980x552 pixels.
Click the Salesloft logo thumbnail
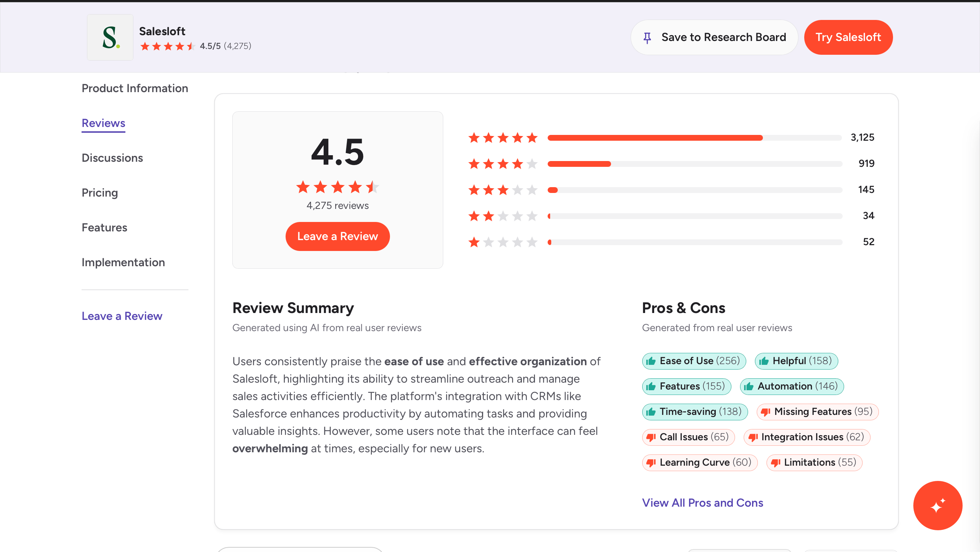[110, 37]
